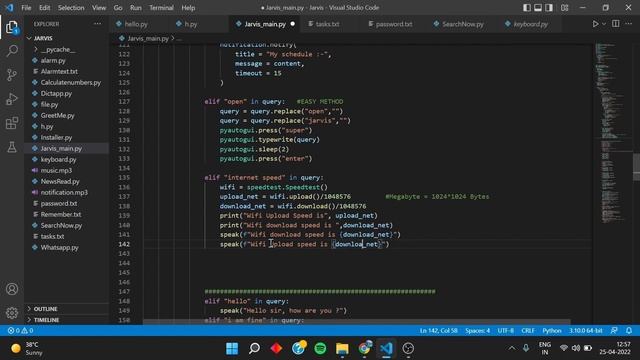Open Jarvis_main.py breadcrumb path
This screenshot has height=360, width=640.
[148, 38]
